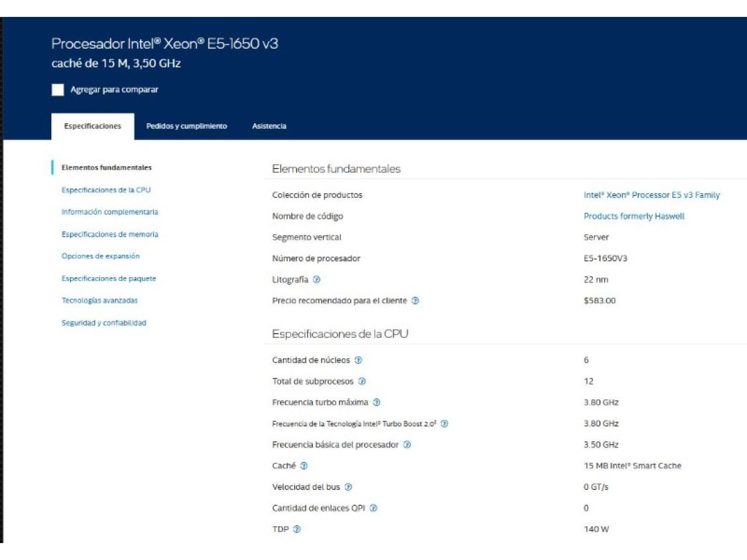Click the E5-1650V3 processor number value
The height and width of the screenshot is (560, 747).
pyautogui.click(x=605, y=258)
